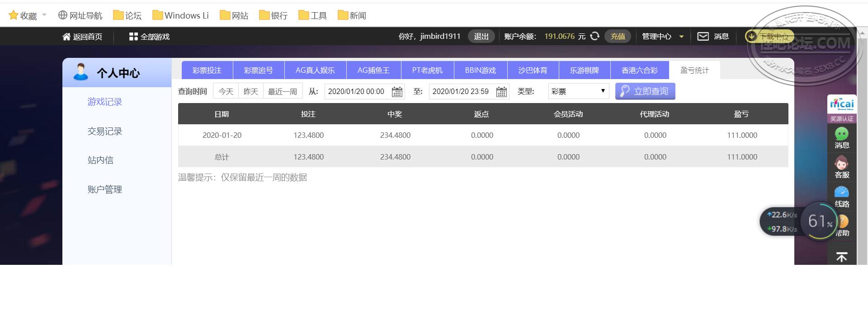Screen dimensions: 868x315
Task: Expand the 管理中心 dropdown menu
Action: (x=663, y=37)
